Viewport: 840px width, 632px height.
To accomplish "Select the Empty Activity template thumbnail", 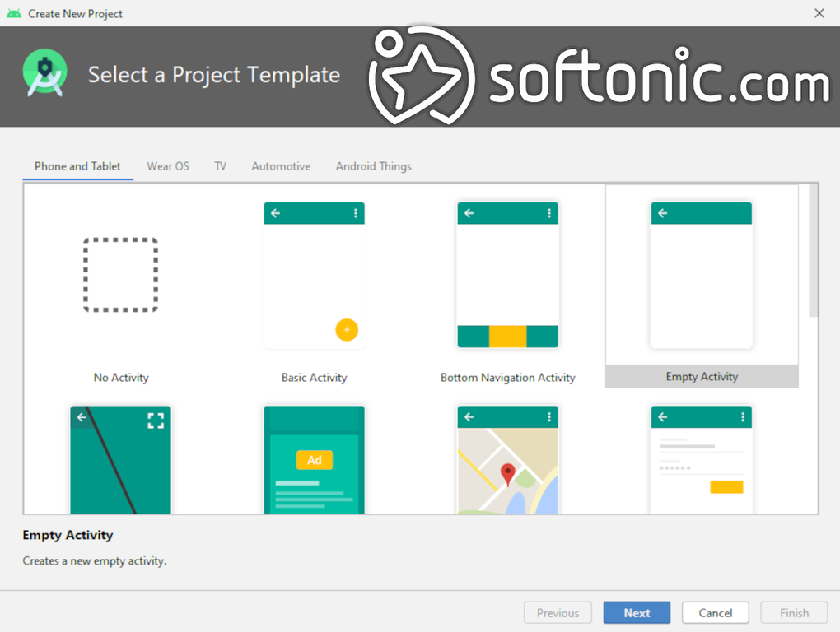I will (x=702, y=275).
